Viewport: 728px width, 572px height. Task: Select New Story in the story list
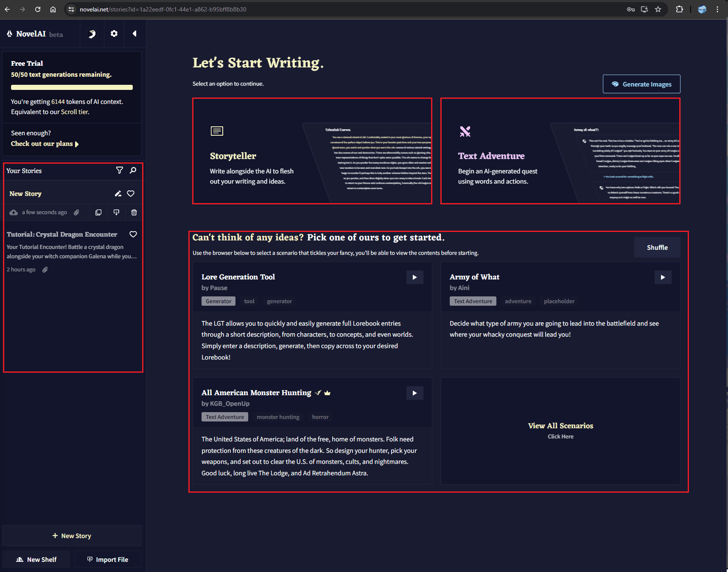point(25,194)
